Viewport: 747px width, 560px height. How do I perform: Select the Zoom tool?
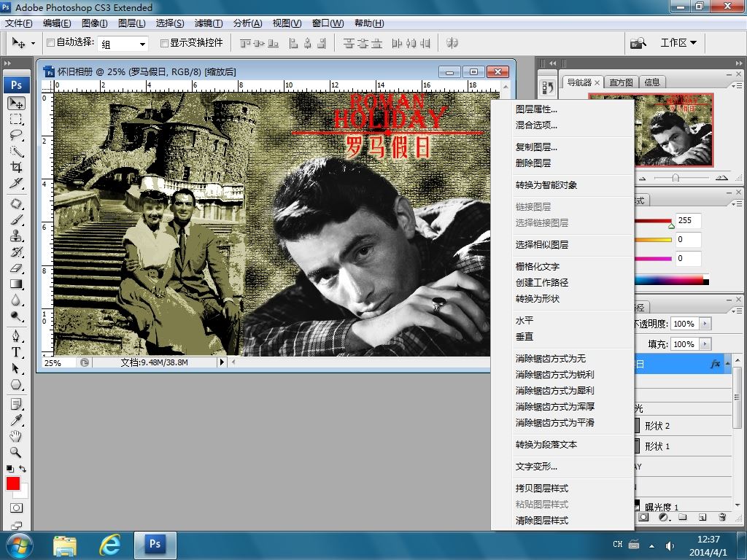pos(16,452)
